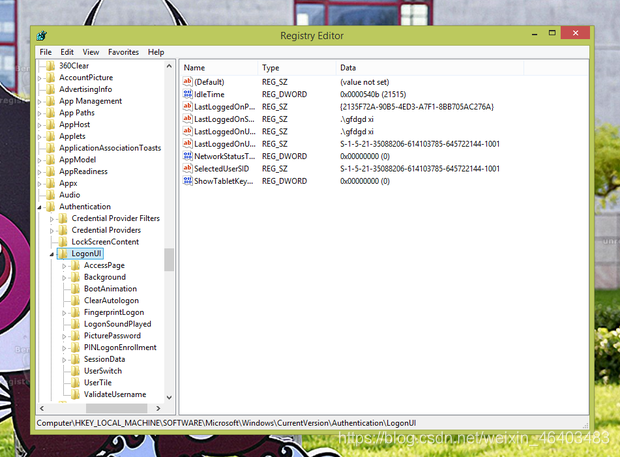
Task: Click the Applets folder icon
Action: pyautogui.click(x=51, y=136)
